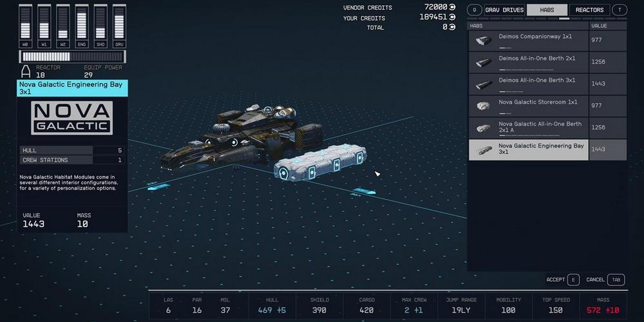Click the Deimos All-in-One Berth 3x1 module icon
Screen dimensions: 644x322
tap(483, 85)
